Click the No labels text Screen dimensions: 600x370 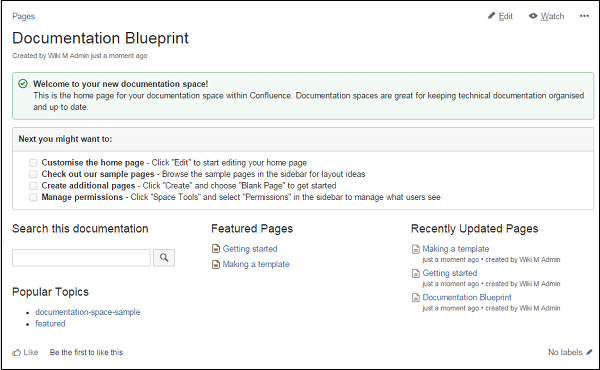pos(565,352)
